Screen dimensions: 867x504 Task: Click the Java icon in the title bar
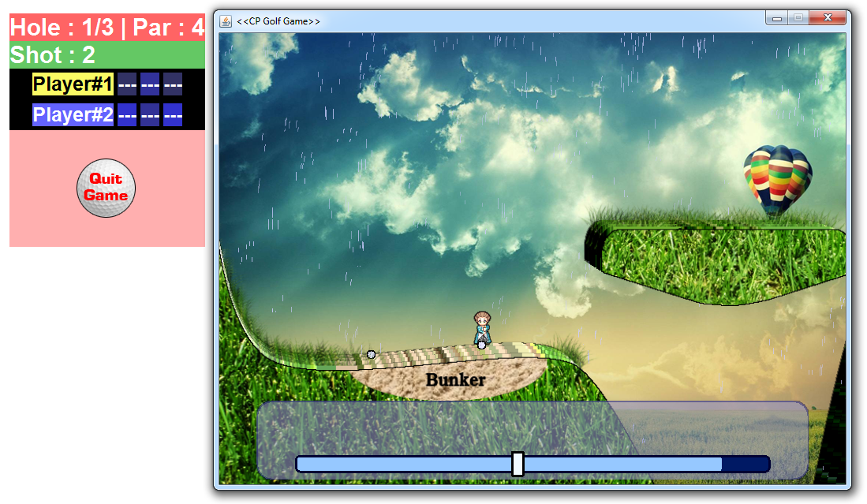[226, 21]
